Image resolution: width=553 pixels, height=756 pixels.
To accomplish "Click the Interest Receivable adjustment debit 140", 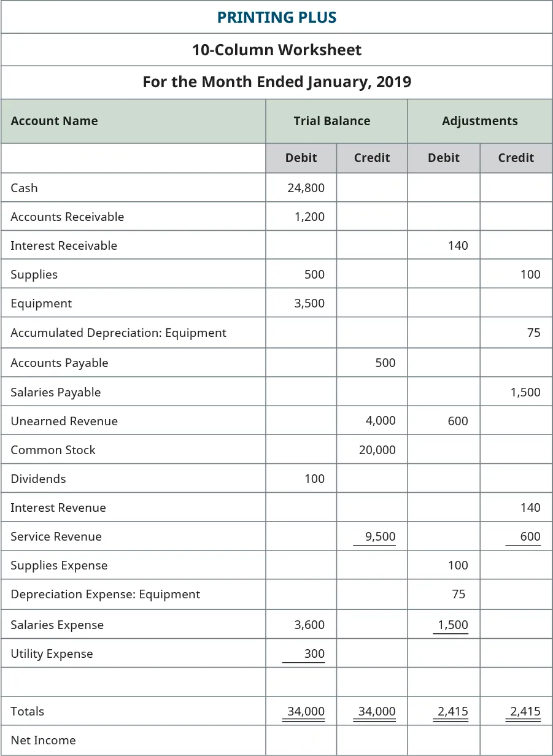I will point(458,245).
